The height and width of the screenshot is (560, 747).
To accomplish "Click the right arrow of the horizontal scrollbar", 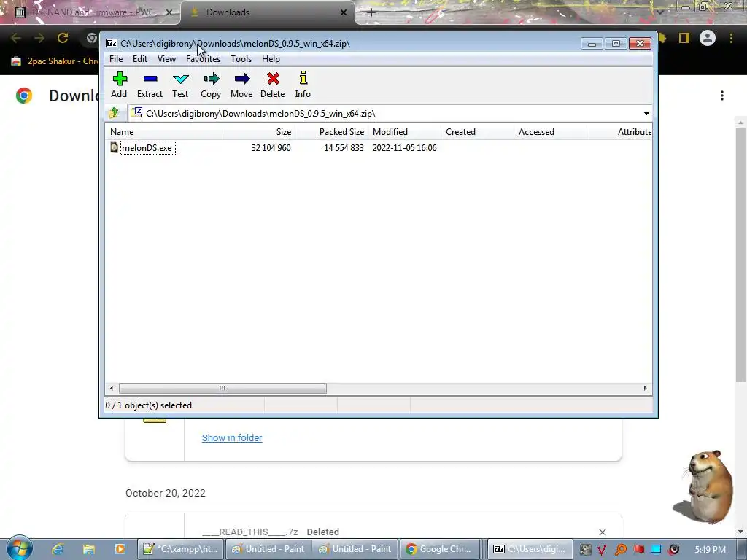I will click(645, 388).
